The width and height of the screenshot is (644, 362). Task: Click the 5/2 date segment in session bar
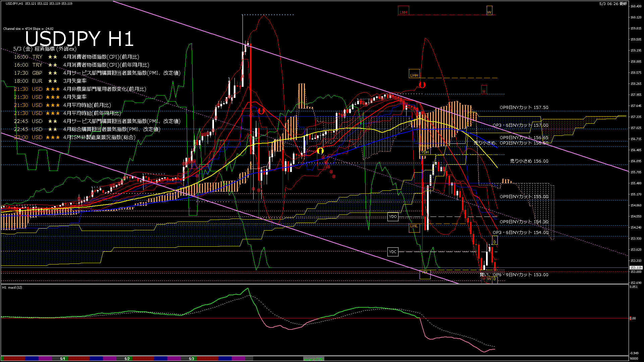coord(127,359)
